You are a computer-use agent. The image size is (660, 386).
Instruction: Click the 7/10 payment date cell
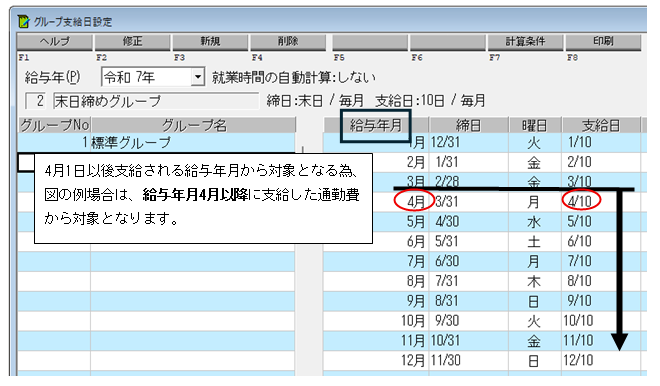pyautogui.click(x=601, y=261)
